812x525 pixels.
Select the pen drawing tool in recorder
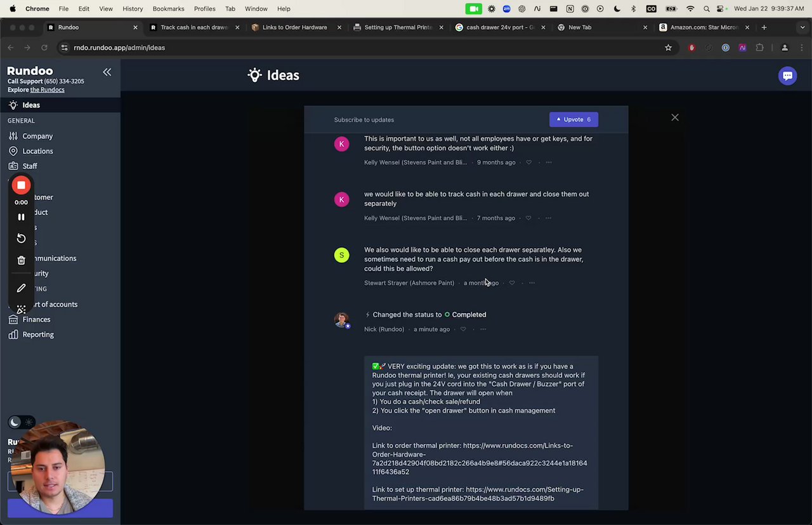[x=21, y=288]
